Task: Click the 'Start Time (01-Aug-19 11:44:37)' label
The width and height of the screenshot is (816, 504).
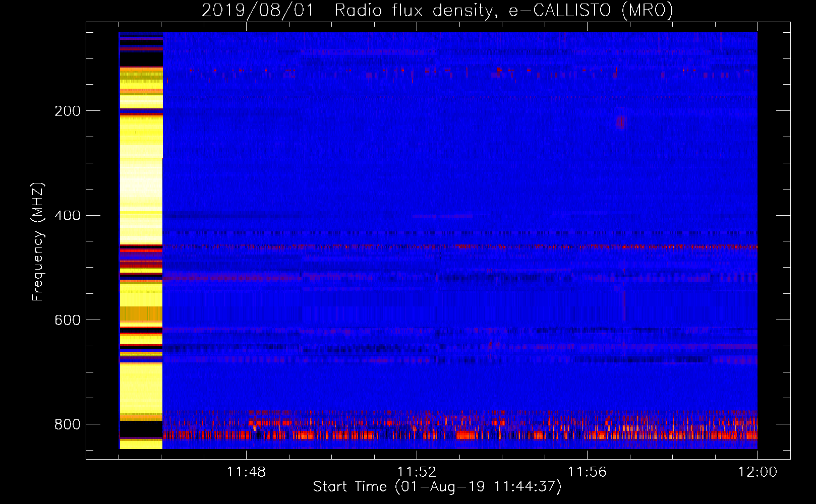Action: coord(437,487)
